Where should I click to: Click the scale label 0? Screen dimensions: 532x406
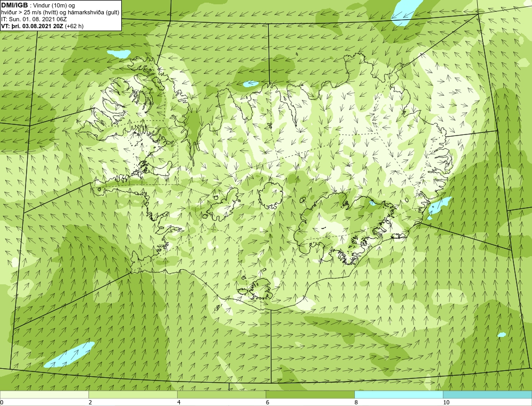pos(2,402)
